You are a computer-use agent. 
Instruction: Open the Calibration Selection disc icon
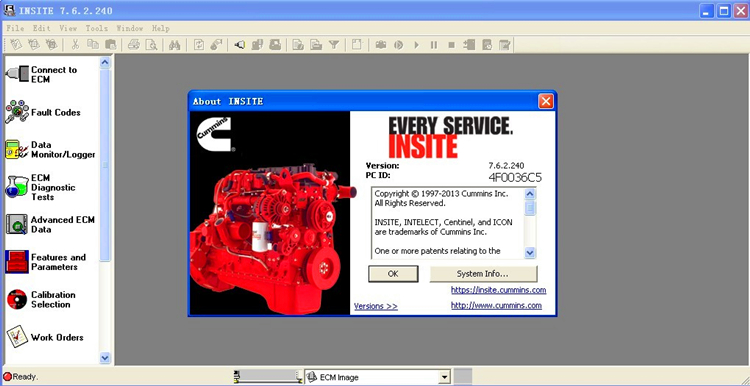click(17, 299)
